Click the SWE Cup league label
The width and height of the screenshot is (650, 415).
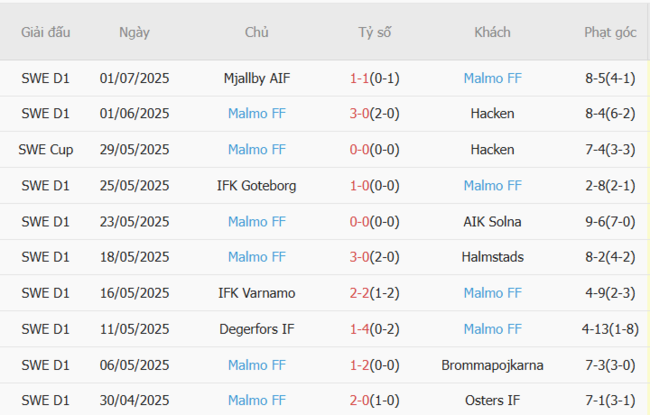(45, 150)
